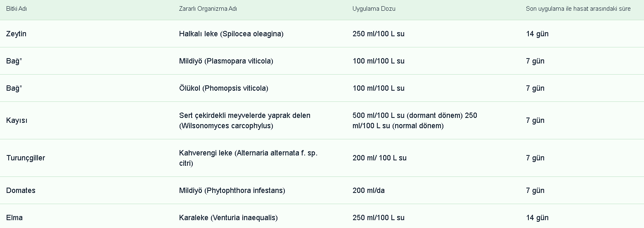Click the "Bitki Adı" column header
The width and height of the screenshot is (644, 228).
(17, 9)
